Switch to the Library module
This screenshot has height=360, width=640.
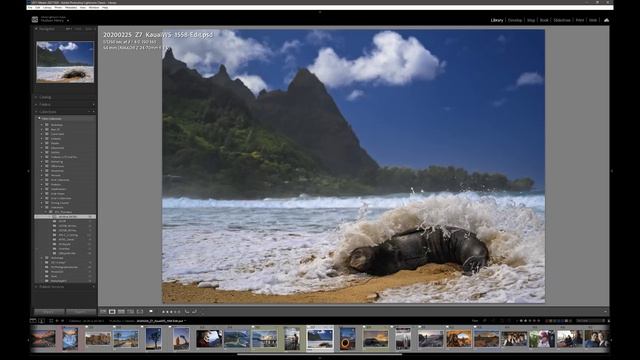497,20
